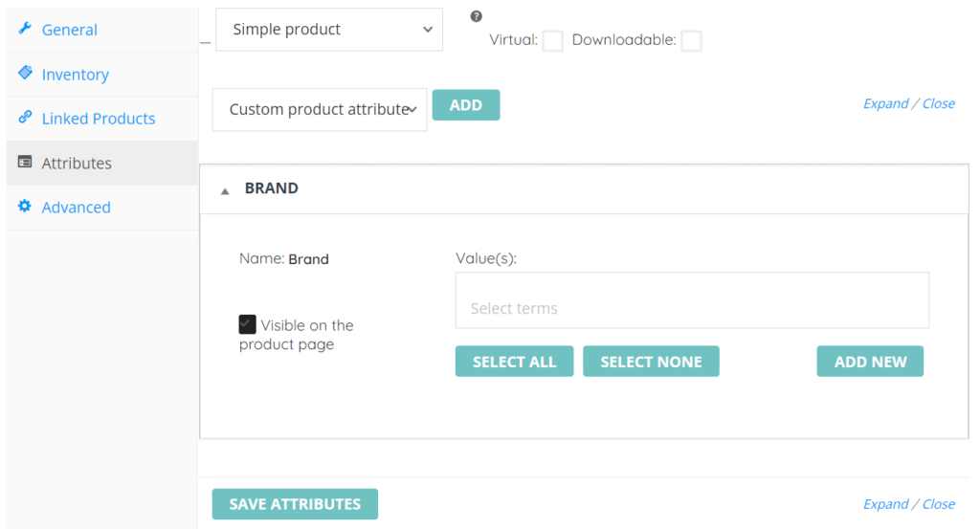980x529 pixels.
Task: Click the Advanced gear icon
Action: click(x=25, y=206)
